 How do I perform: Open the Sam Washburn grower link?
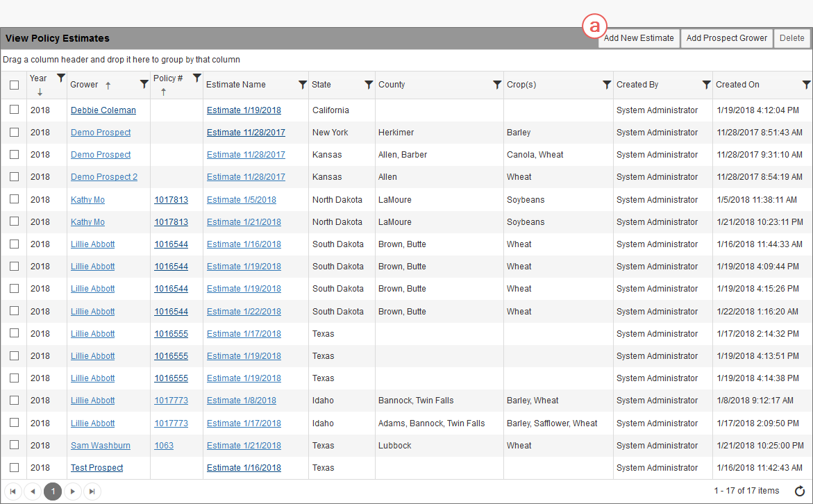pos(101,446)
